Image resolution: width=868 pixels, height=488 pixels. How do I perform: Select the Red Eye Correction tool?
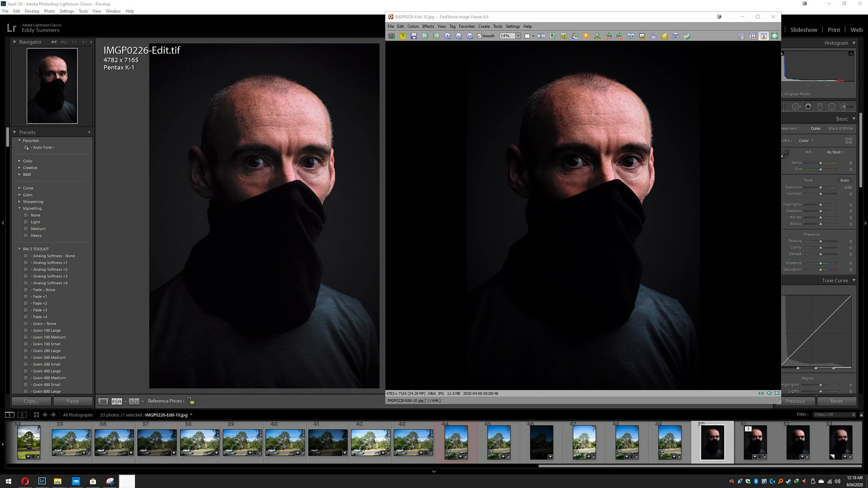tap(808, 107)
